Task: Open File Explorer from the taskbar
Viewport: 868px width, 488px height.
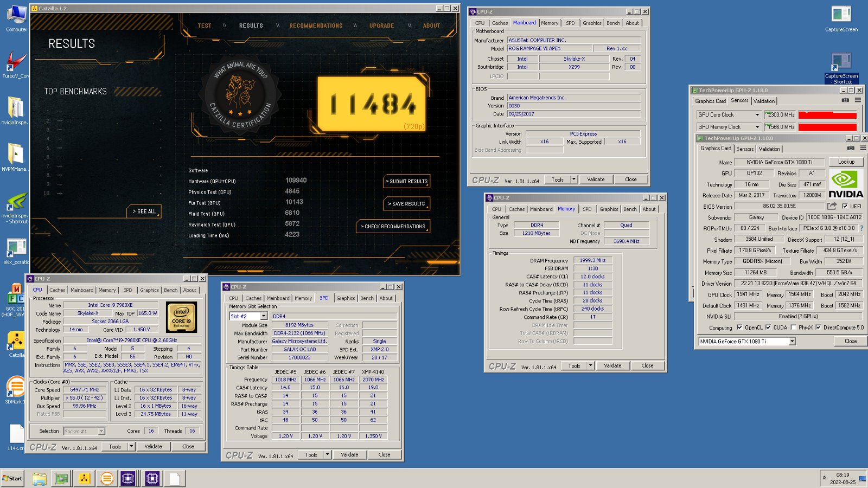Action: (39, 478)
